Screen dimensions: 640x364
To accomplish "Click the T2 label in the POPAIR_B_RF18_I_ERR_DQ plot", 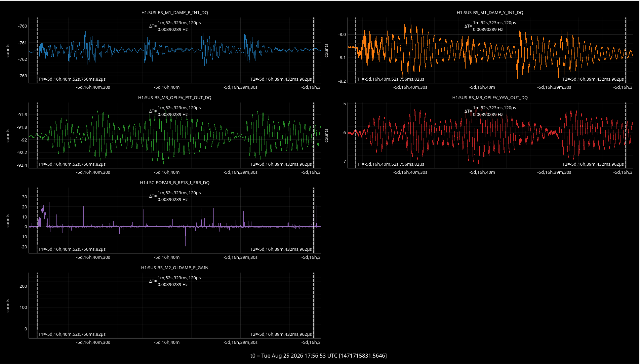I will click(x=281, y=249).
